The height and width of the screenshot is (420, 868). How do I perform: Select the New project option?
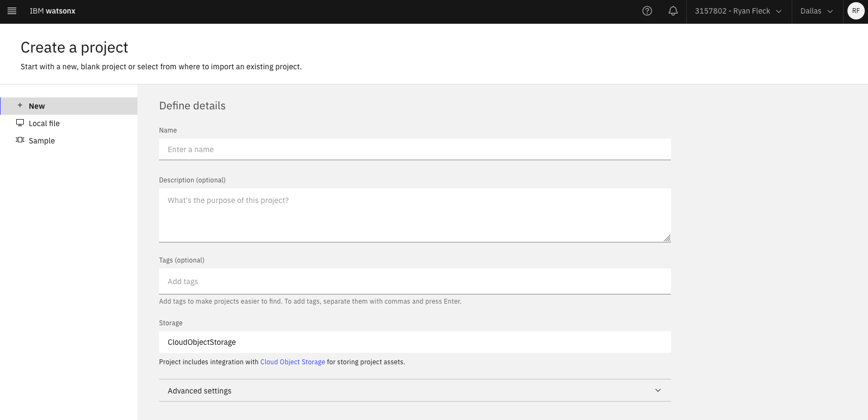coord(37,106)
